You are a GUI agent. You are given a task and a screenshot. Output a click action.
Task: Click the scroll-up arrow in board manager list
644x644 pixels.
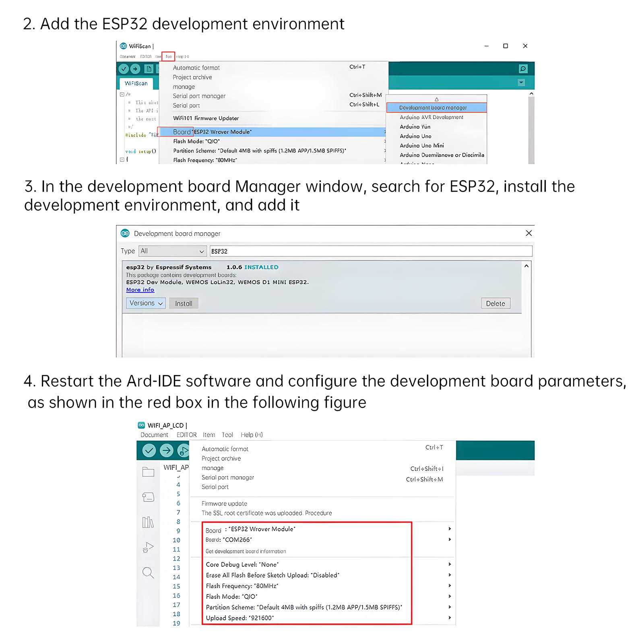[x=526, y=266]
